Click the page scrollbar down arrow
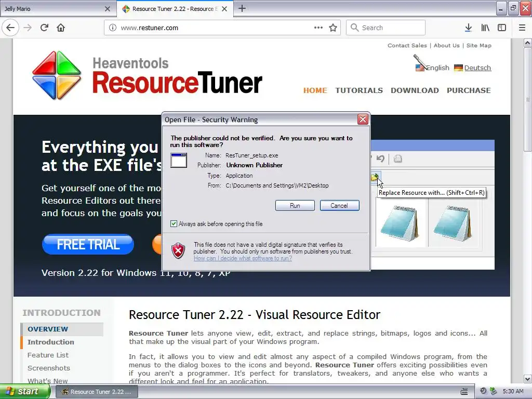The height and width of the screenshot is (399, 532). tap(527, 379)
